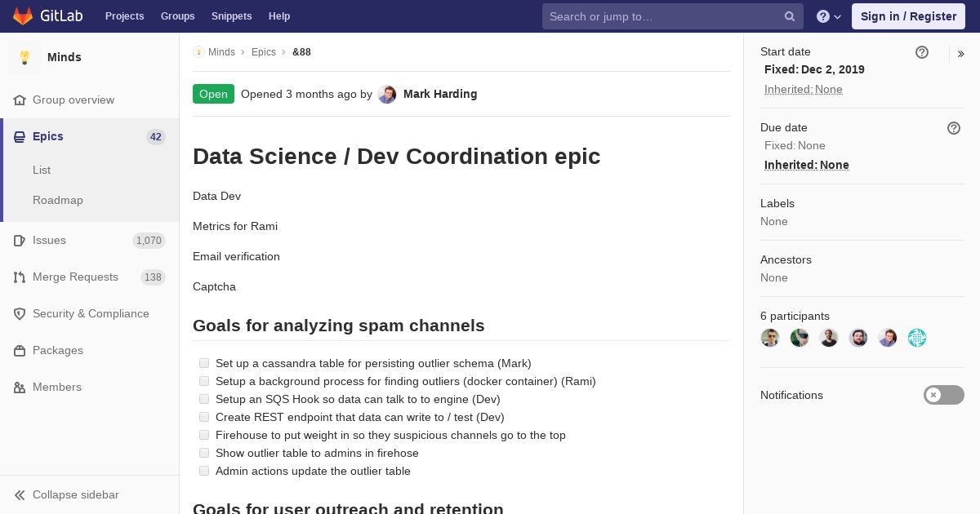This screenshot has width=980, height=514.
Task: Click the first participant avatar
Action: [770, 338]
